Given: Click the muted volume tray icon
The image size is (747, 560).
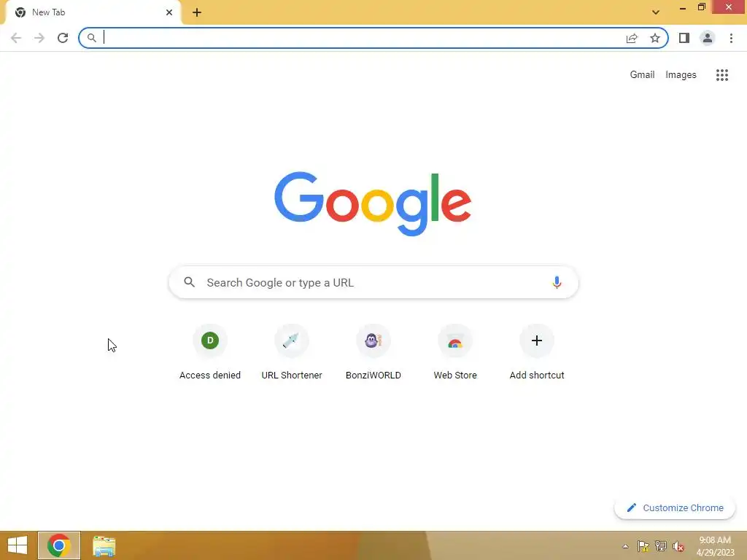Looking at the screenshot, I should coord(678,546).
